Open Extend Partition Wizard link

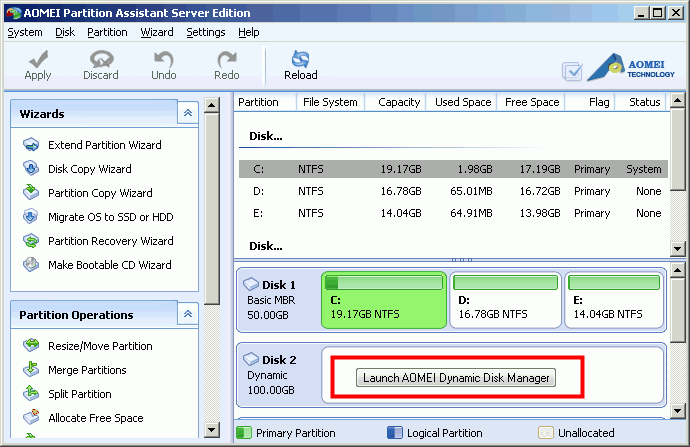[x=105, y=145]
